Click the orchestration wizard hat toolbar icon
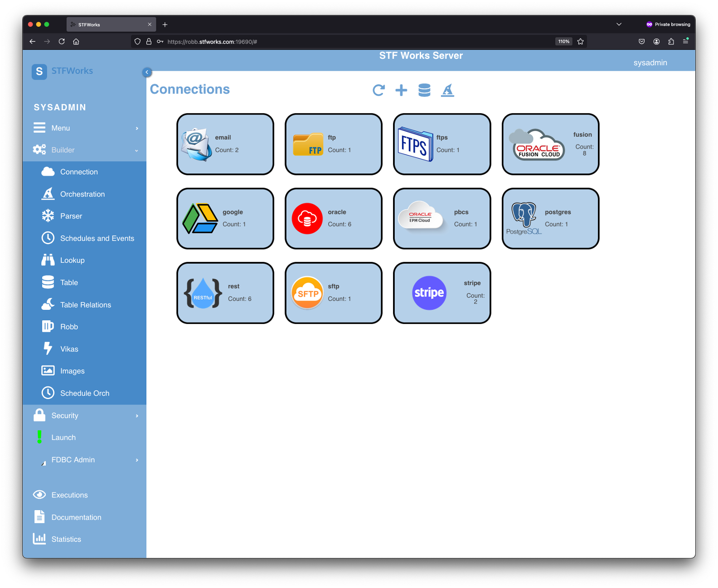Screen dimensions: 718x588 (448, 90)
